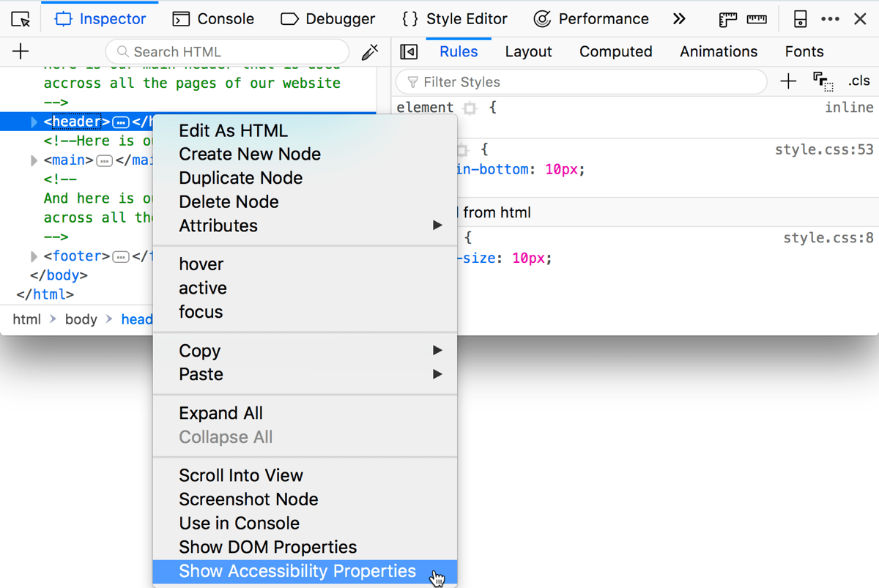Screen dimensions: 879x588
Task: Enable Responsive Design Mode
Action: coord(800,18)
